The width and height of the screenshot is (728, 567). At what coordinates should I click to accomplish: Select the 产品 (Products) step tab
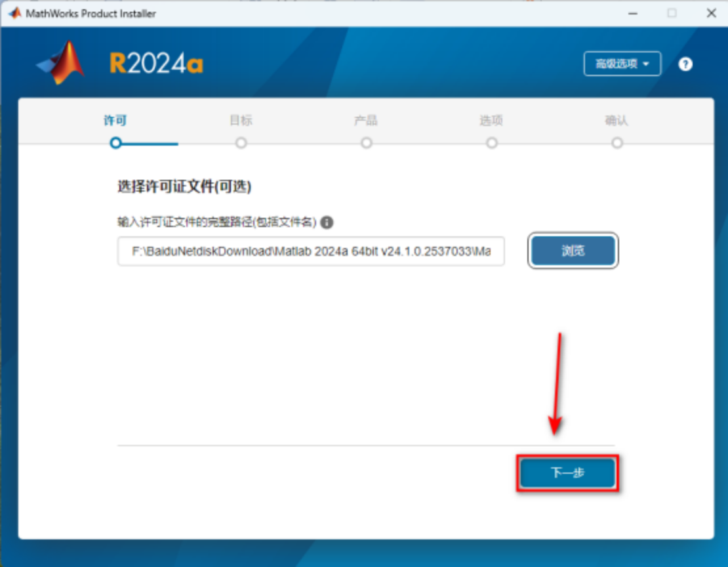click(x=366, y=120)
